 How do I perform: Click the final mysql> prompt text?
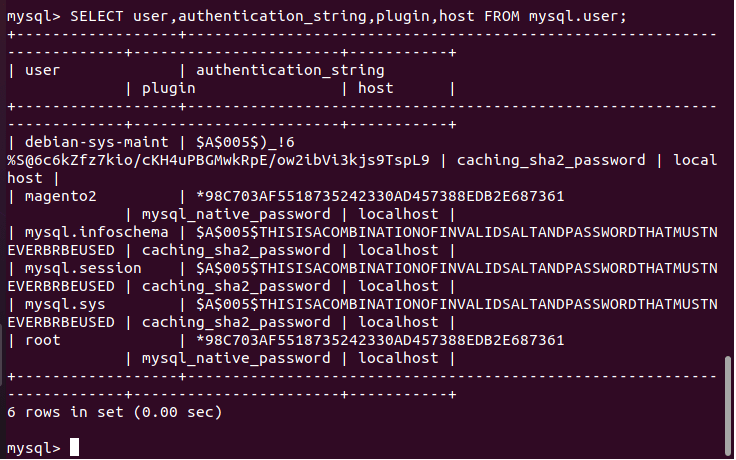[34, 448]
